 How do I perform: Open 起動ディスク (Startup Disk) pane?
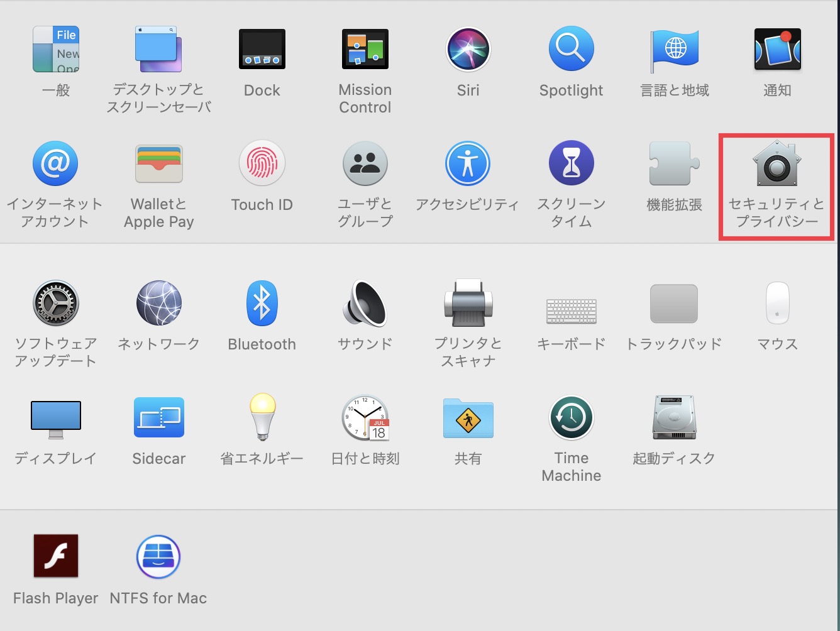click(x=675, y=418)
